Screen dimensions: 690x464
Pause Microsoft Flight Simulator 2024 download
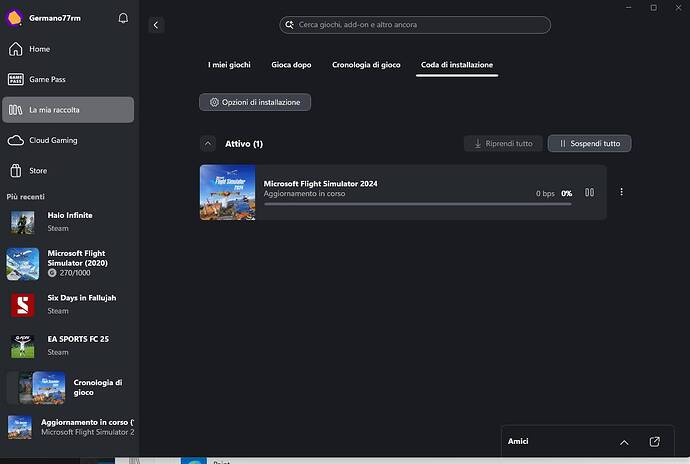coord(590,193)
